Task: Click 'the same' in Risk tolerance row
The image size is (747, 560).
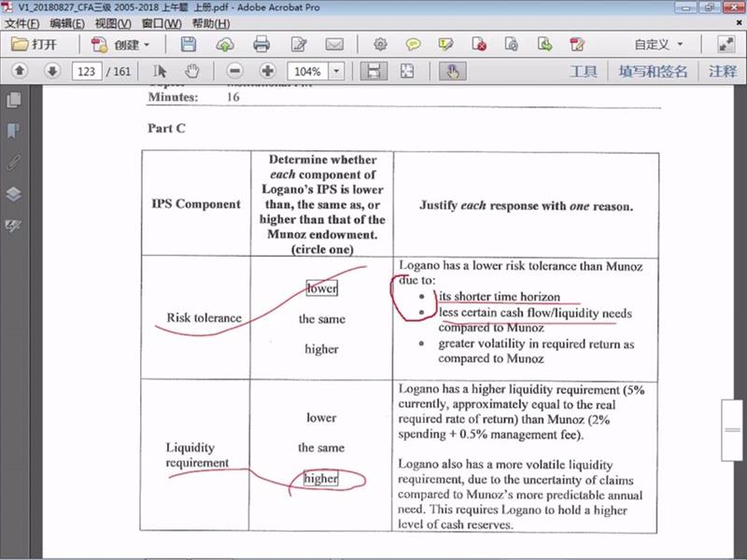Action: (x=321, y=319)
